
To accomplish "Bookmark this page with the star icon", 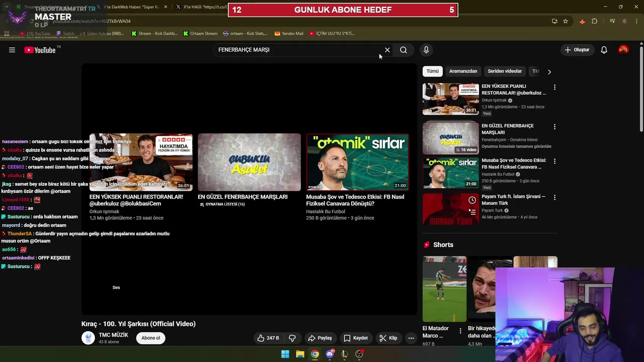I will pos(566,21).
